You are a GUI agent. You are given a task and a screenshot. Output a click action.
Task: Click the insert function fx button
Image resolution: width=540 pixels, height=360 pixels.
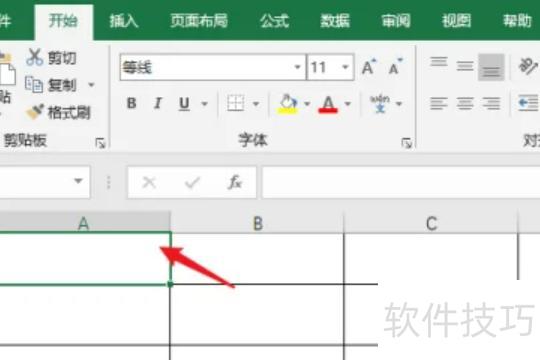[235, 182]
